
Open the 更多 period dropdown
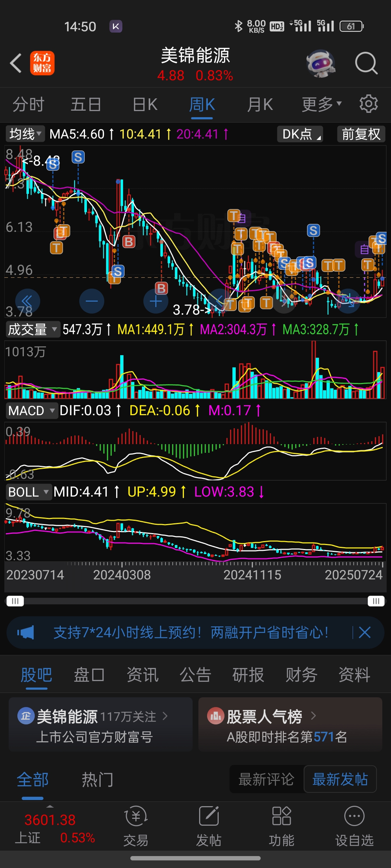[321, 105]
